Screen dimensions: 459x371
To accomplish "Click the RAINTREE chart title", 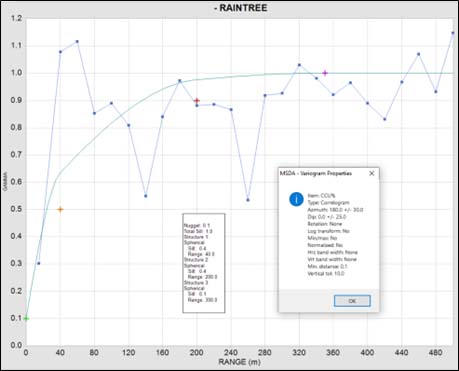I will click(240, 8).
